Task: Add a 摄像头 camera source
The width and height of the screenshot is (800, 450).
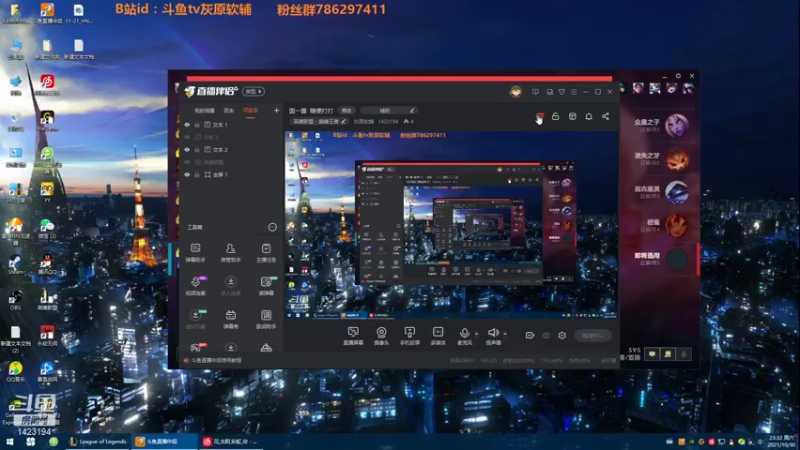Action: (381, 336)
